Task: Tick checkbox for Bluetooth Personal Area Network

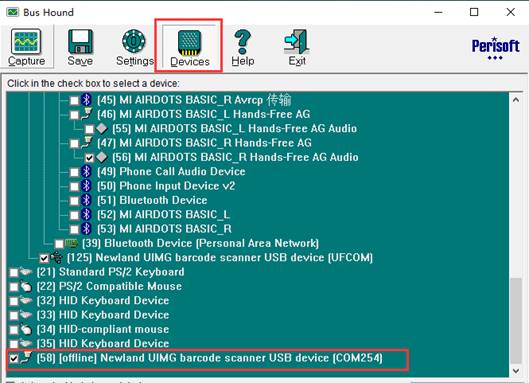Action: click(x=59, y=244)
